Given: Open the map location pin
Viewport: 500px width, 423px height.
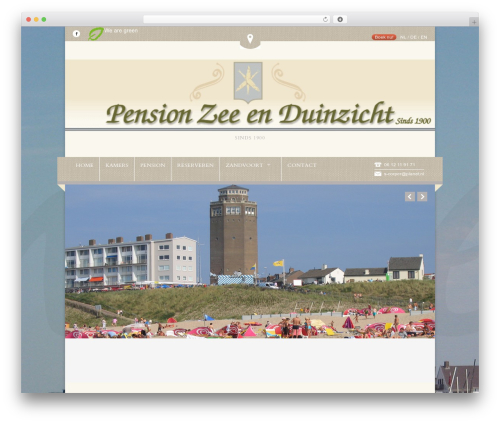Looking at the screenshot, I should 250,39.
